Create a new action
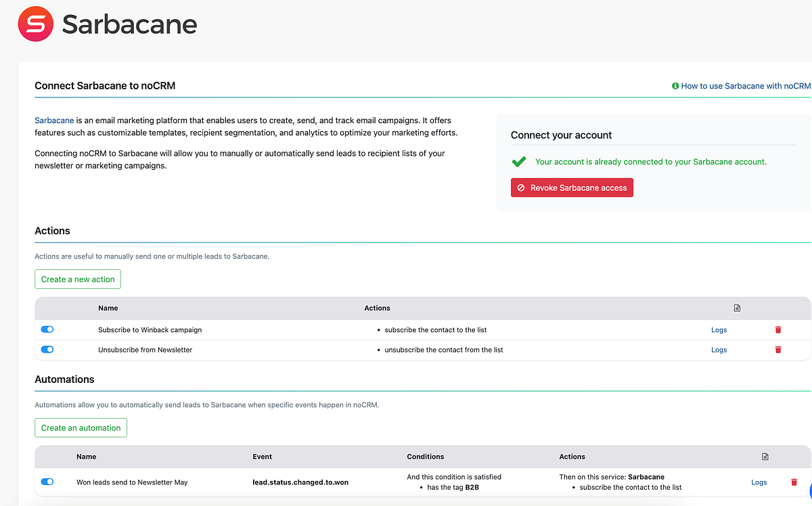 click(x=78, y=279)
